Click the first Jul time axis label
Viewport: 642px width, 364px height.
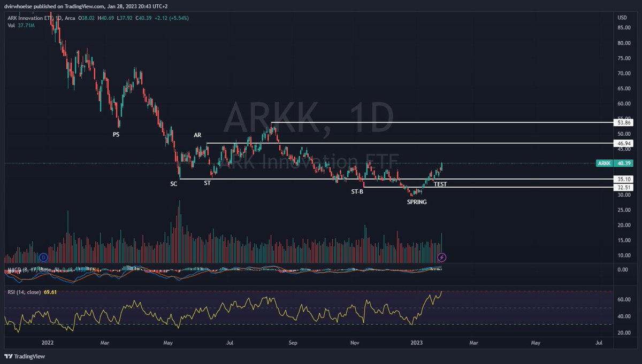point(230,343)
